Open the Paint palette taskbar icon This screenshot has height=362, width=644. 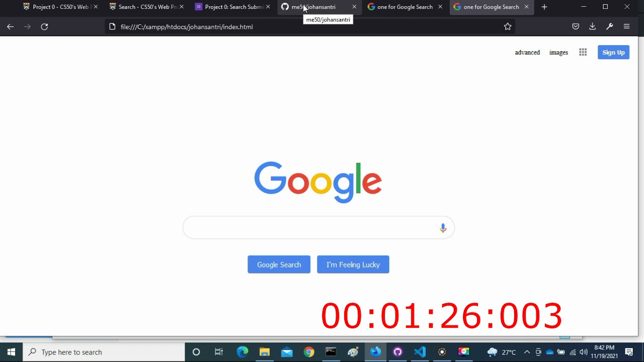pyautogui.click(x=353, y=352)
